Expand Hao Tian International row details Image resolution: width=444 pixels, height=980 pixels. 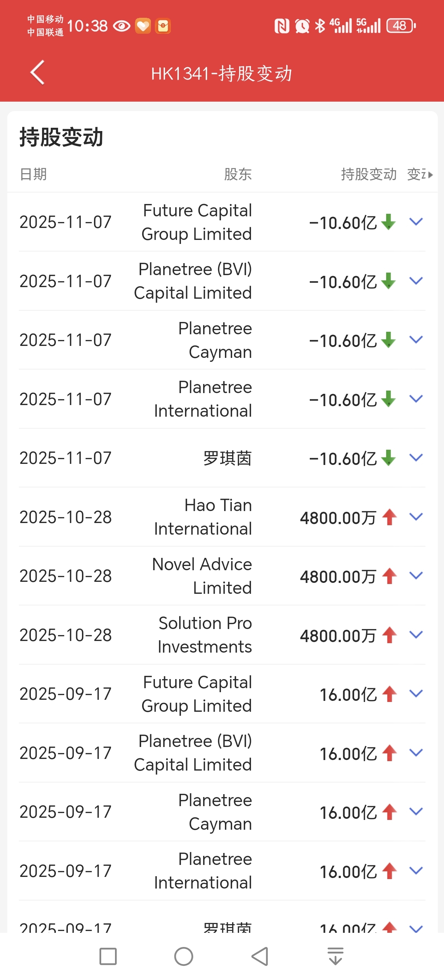click(416, 516)
